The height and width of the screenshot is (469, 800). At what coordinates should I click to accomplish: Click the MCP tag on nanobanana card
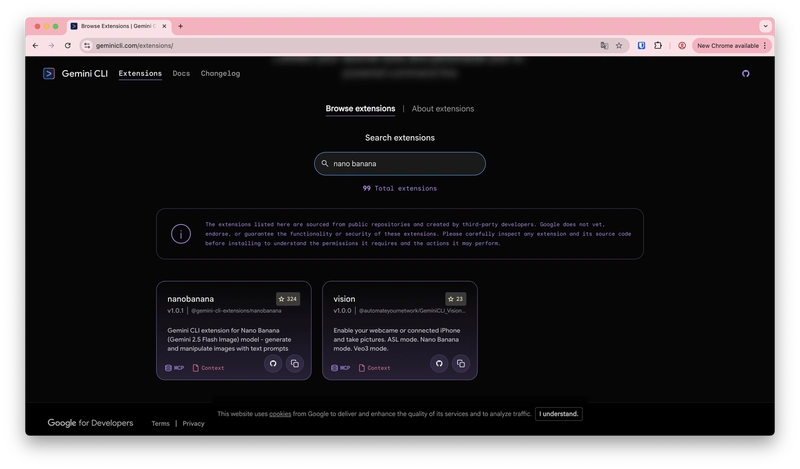(x=174, y=368)
